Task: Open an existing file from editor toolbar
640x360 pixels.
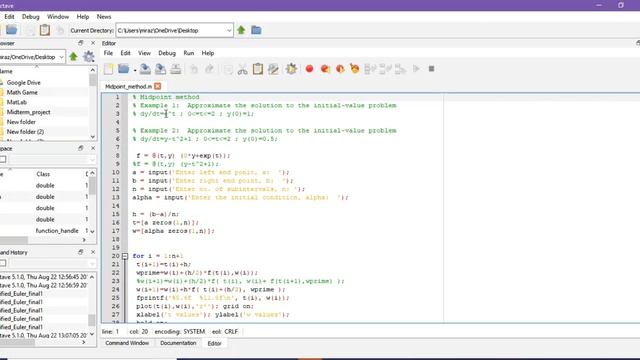Action: tap(123, 69)
